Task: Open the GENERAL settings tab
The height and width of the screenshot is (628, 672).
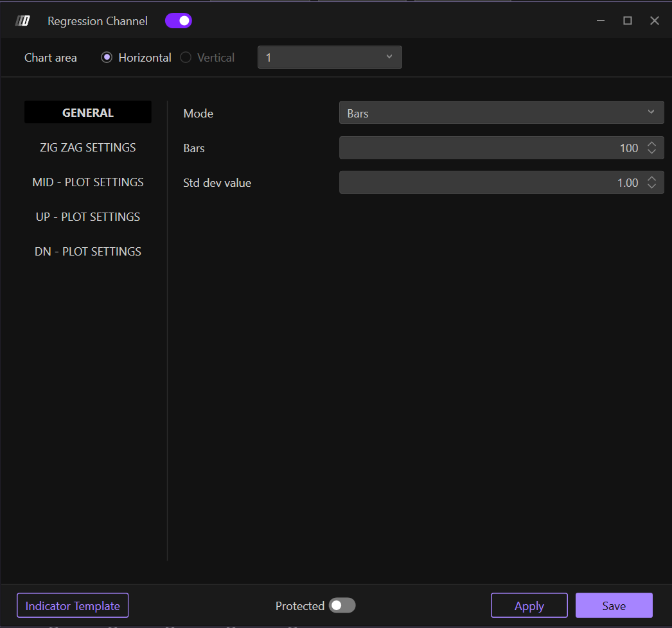Action: [88, 113]
